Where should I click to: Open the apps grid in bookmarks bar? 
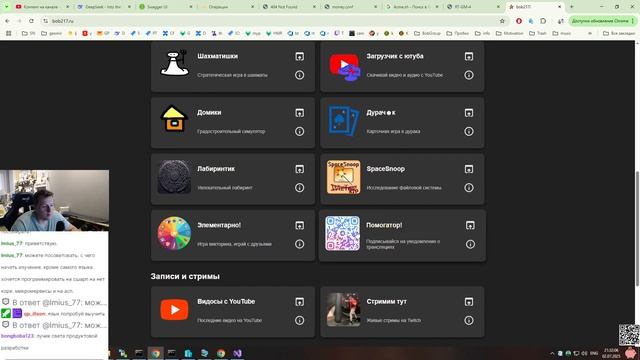[8, 33]
